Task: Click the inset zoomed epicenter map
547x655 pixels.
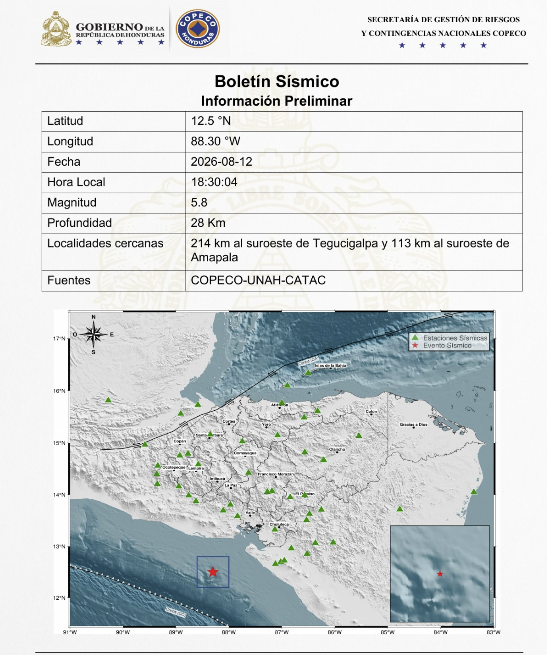Action: [x=440, y=574]
